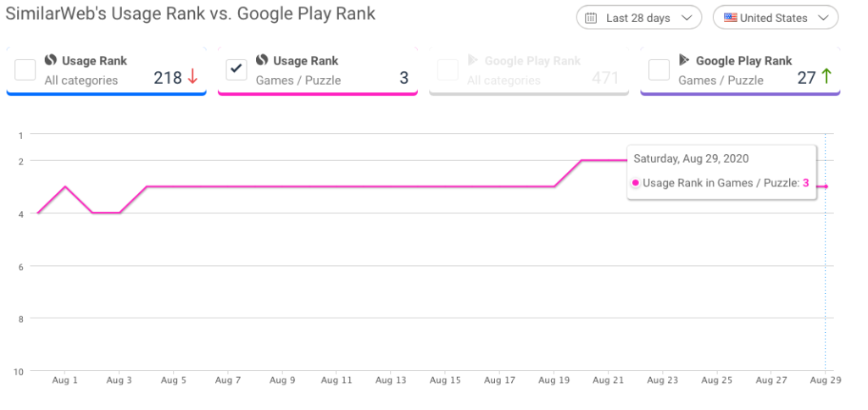868x410 pixels.
Task: Select the Google Play Rank Games / Puzzle card
Action: point(740,71)
